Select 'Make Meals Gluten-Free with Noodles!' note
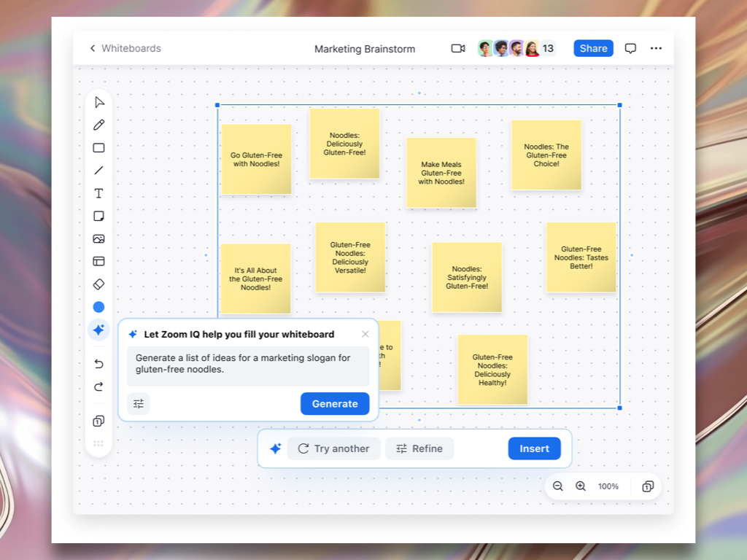Screen dimensions: 747x560 [x=441, y=173]
